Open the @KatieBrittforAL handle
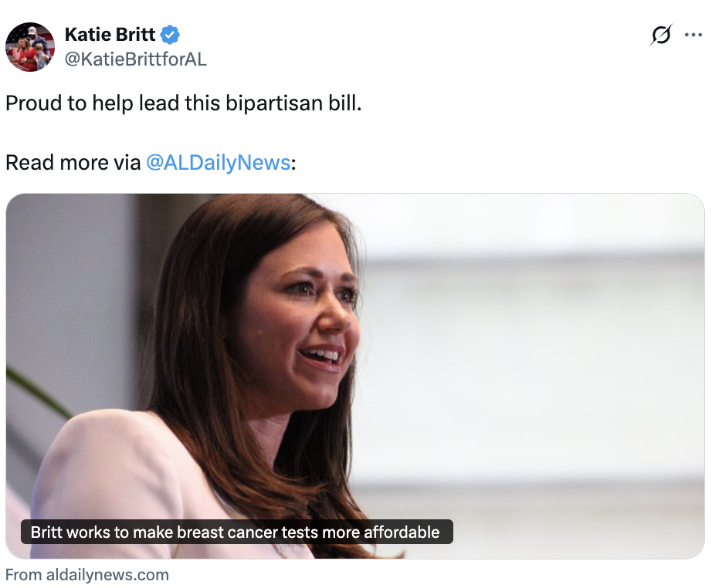Screen dimensions: 712x588 136,59
